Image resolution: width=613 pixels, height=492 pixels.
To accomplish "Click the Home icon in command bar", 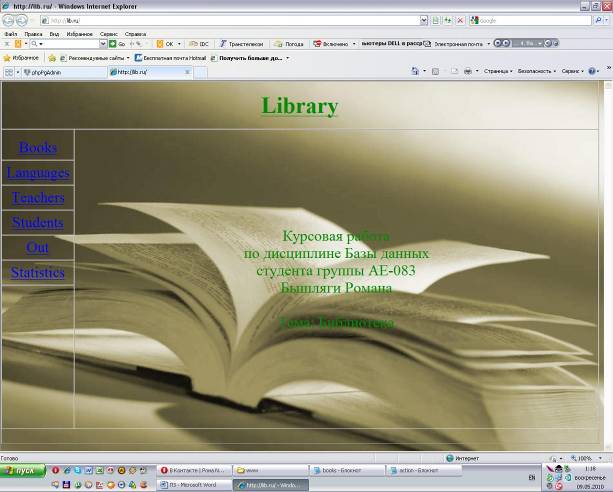I will click(414, 71).
